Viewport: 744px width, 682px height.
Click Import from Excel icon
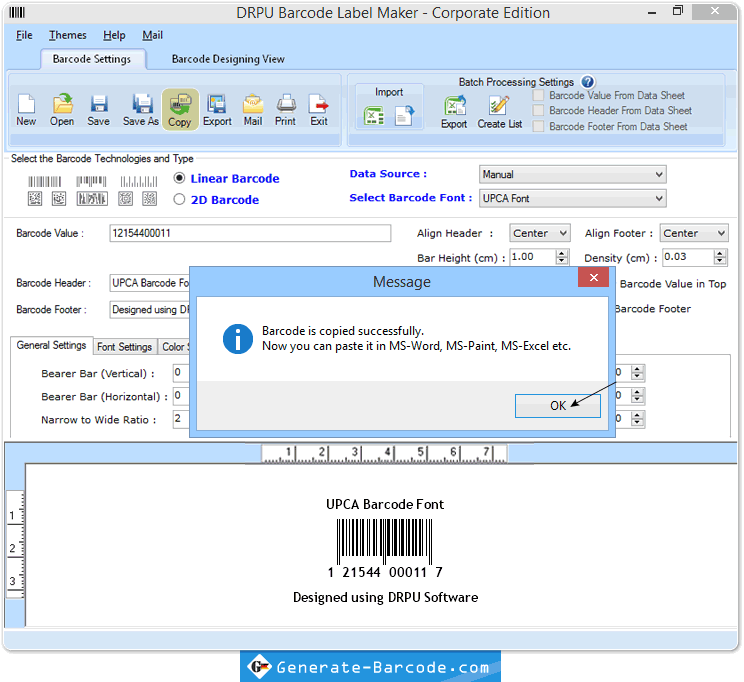(374, 115)
